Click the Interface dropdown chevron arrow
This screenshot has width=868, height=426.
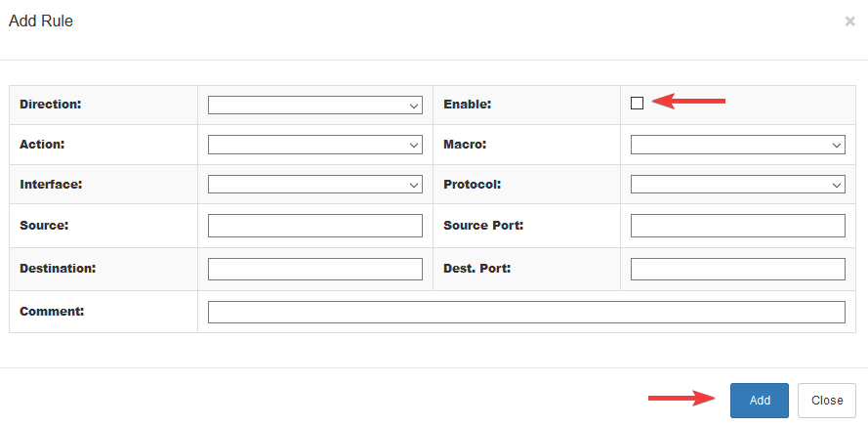coord(414,185)
